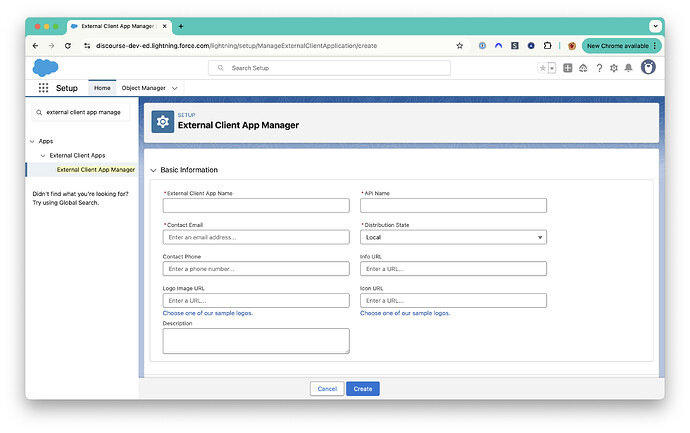
Task: Switch to the Home tab
Action: pyautogui.click(x=102, y=88)
